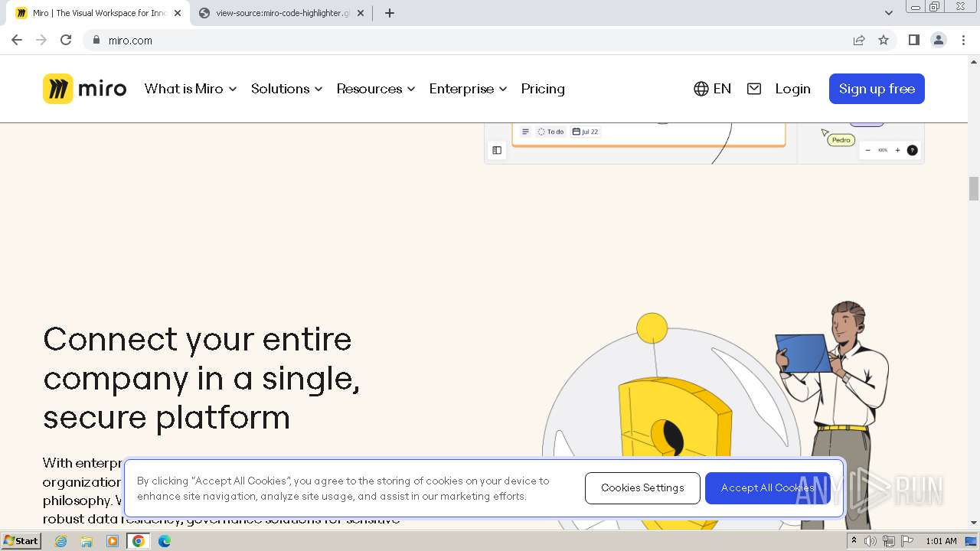Click the taskbar clock showing 1:01 AM
This screenshot has height=551, width=980.
941,541
